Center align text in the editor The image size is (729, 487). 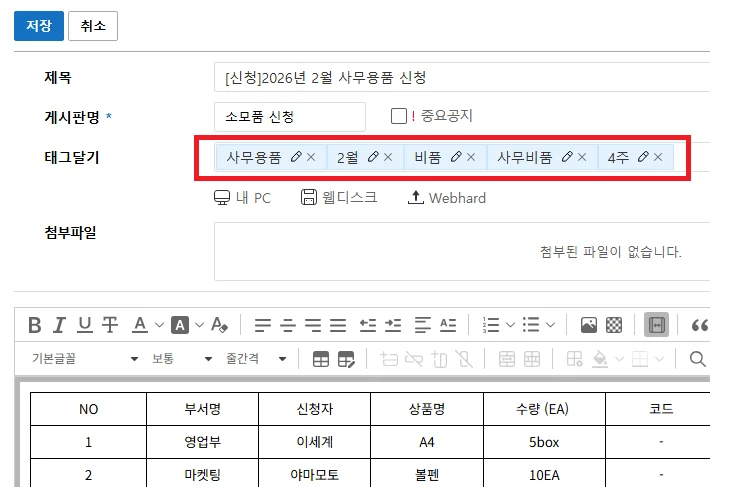pyautogui.click(x=288, y=325)
